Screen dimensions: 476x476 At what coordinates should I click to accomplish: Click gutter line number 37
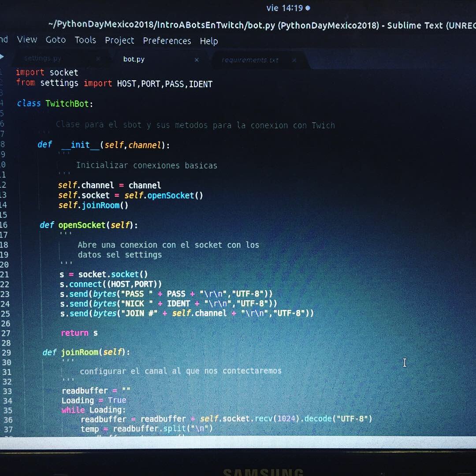(x=8, y=430)
